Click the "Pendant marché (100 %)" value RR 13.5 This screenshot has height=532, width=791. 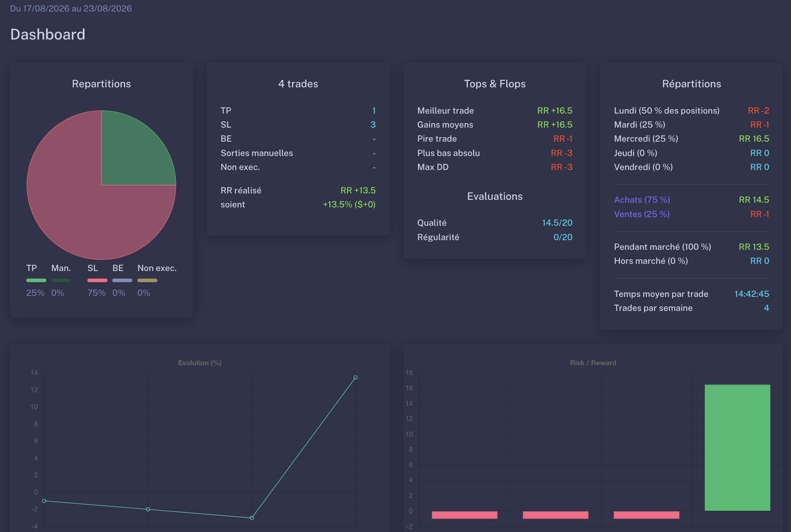pos(754,247)
